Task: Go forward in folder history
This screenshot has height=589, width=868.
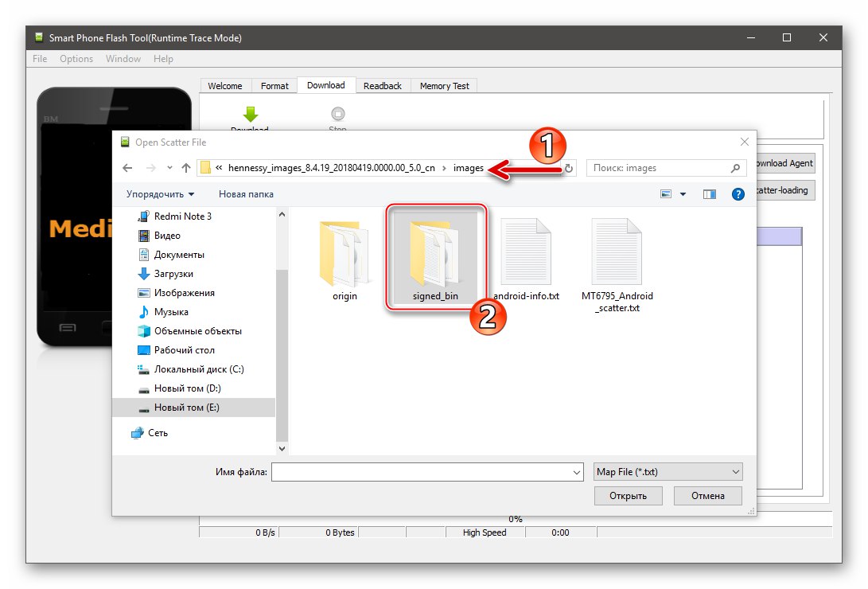Action: 150,168
